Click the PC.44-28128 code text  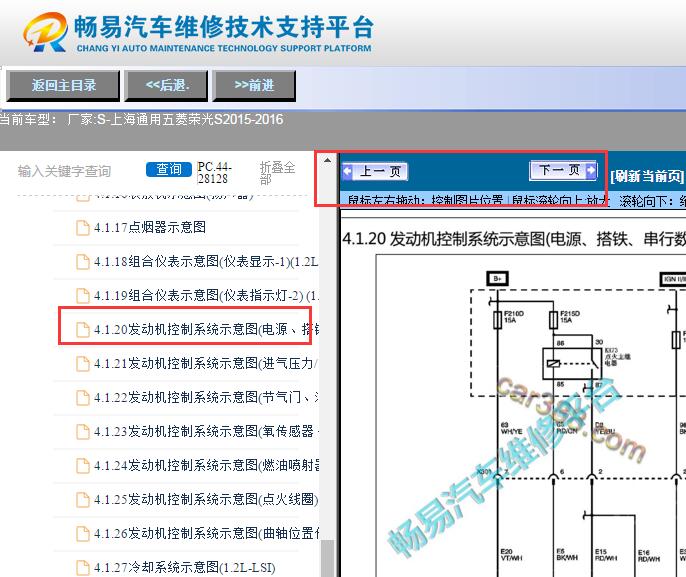point(214,173)
